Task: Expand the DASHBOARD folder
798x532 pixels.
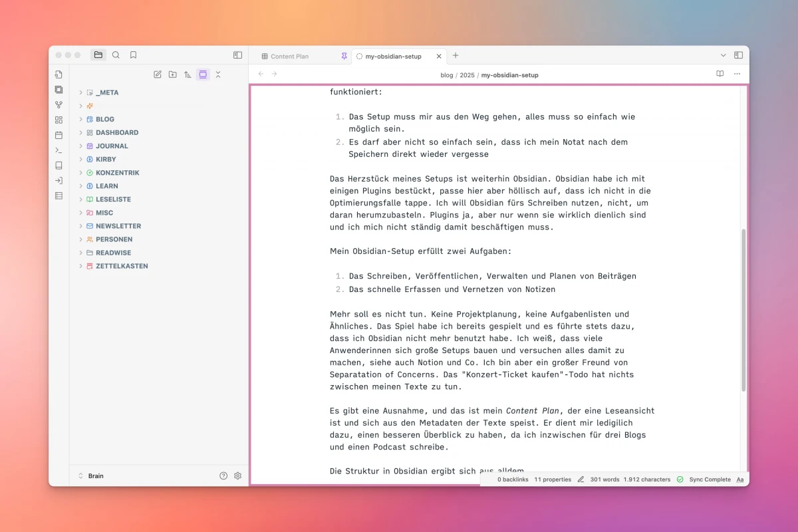Action: [81, 132]
